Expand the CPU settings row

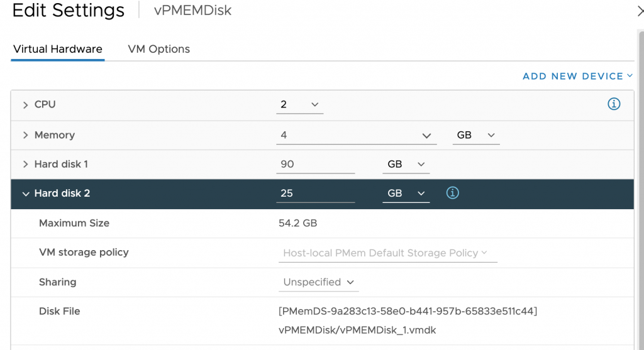point(26,105)
